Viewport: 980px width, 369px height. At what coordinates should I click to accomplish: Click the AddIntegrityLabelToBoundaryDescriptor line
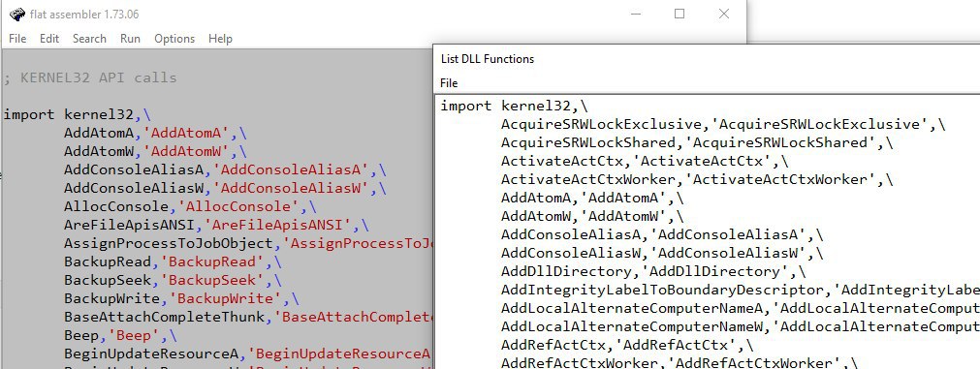[740, 290]
